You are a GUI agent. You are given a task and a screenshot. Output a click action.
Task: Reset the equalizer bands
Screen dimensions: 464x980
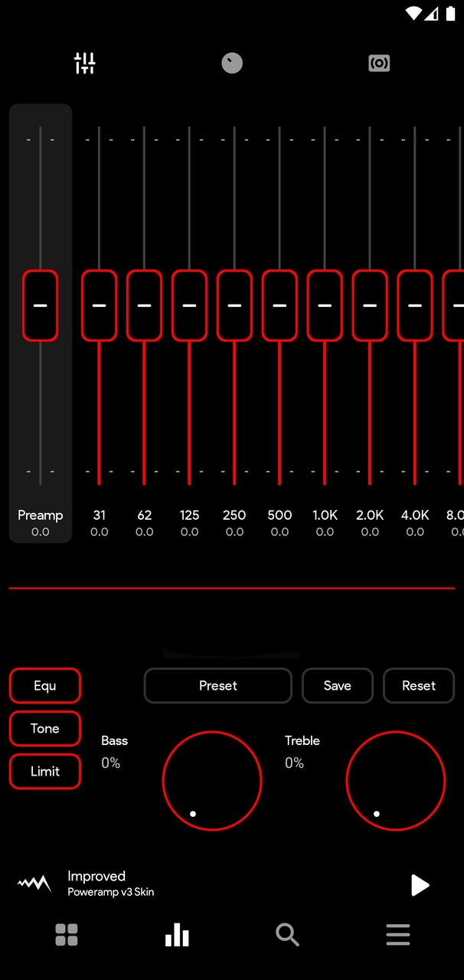419,685
